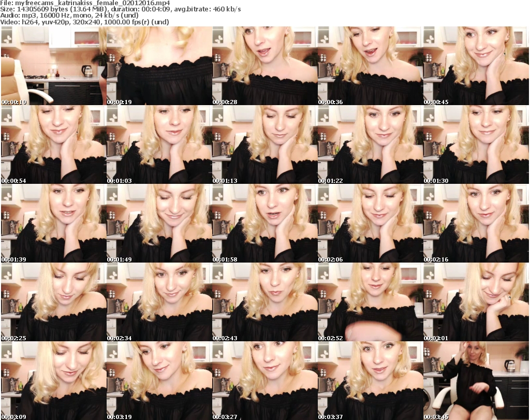Select the thumbnail stamped 00:03:01
The width and height of the screenshot is (530, 420).
pyautogui.click(x=476, y=302)
